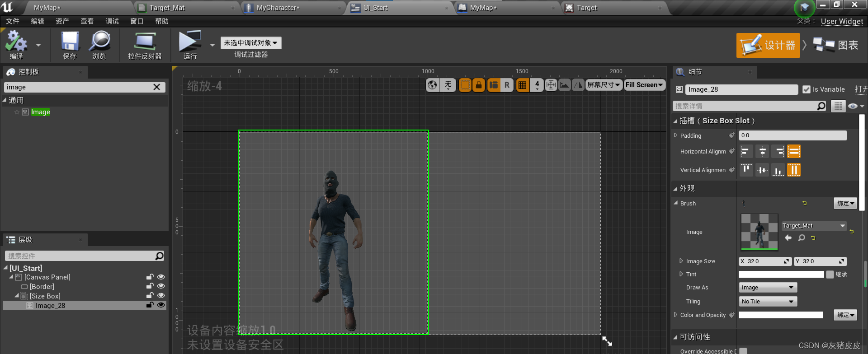Toggle lock on Canvas Panel row
868x354 pixels.
click(150, 277)
